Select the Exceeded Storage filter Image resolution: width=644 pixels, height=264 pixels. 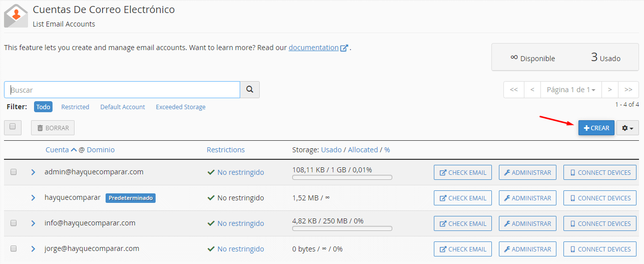click(x=181, y=107)
